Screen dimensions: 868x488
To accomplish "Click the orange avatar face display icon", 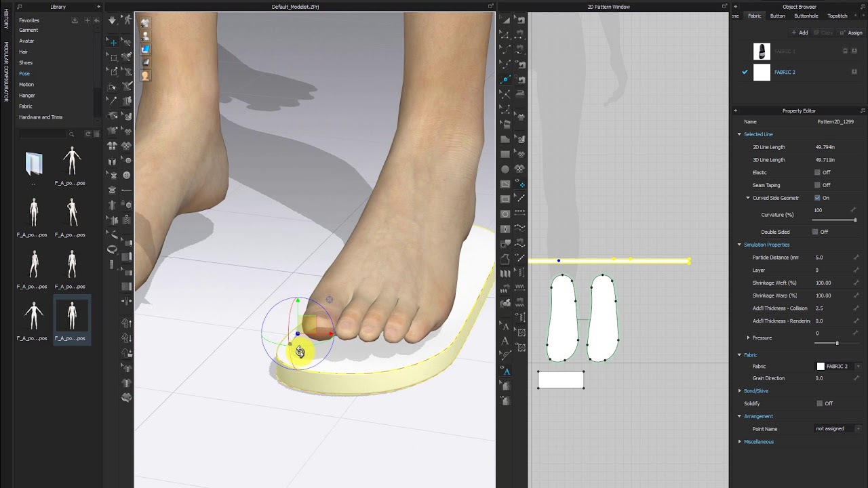I will pyautogui.click(x=145, y=75).
